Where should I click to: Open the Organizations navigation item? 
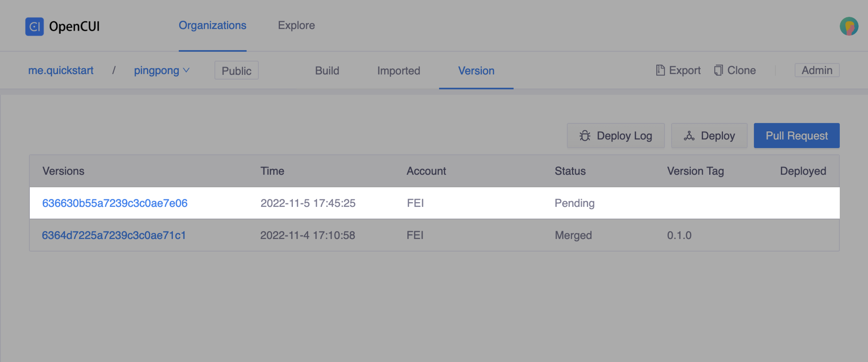coord(212,25)
